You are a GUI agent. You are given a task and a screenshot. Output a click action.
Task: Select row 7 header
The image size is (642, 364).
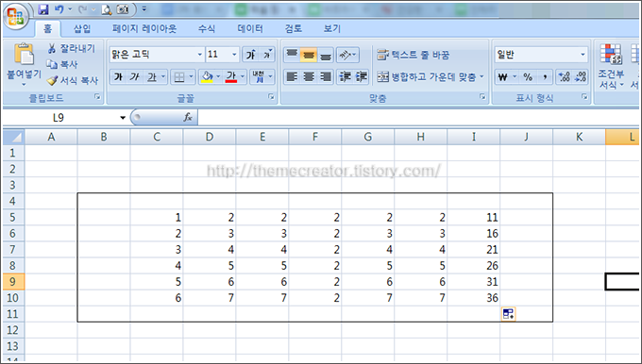coord(12,250)
